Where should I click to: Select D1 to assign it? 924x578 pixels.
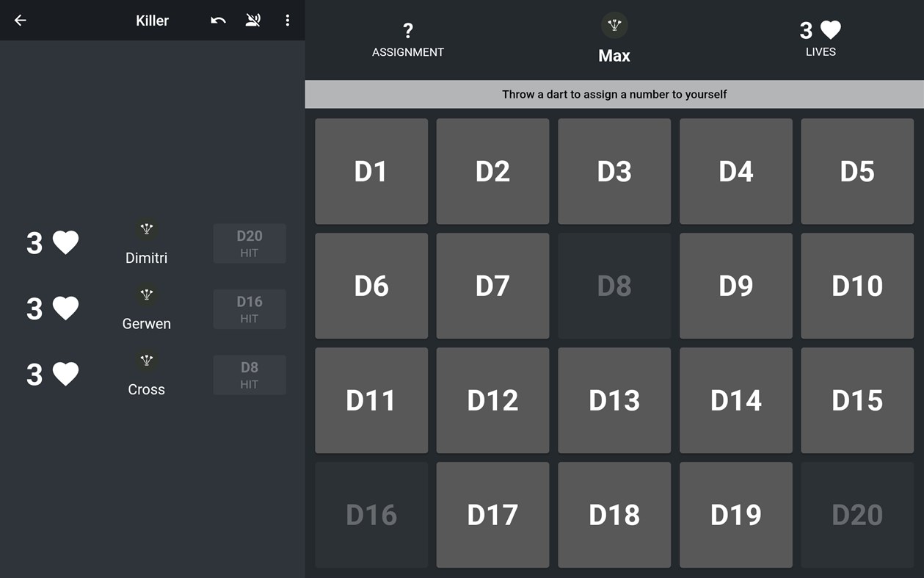(x=371, y=171)
